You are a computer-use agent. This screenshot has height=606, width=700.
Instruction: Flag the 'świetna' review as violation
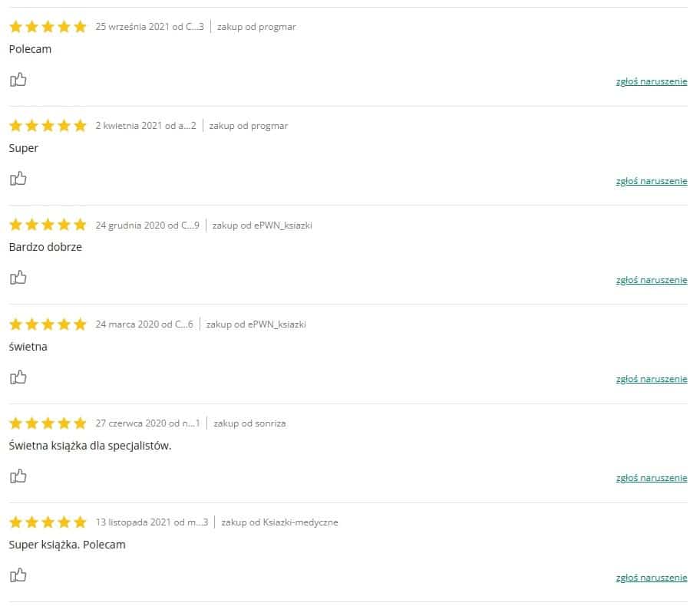point(651,379)
